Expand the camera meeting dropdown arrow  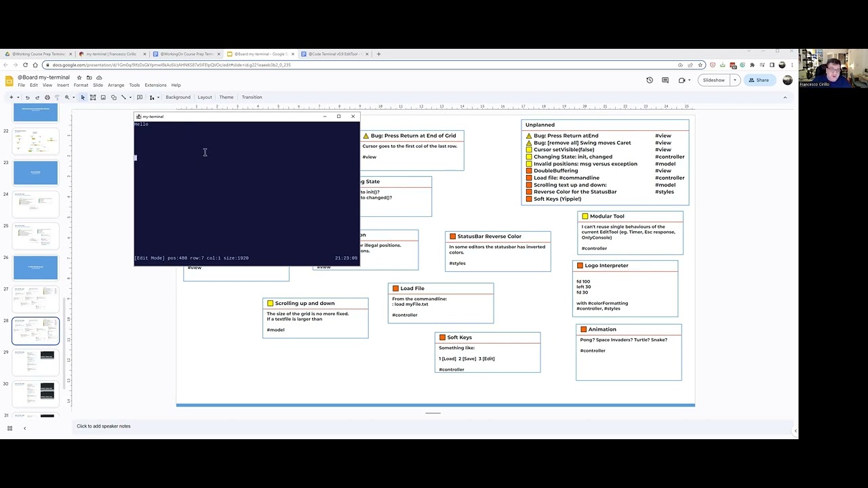[691, 80]
